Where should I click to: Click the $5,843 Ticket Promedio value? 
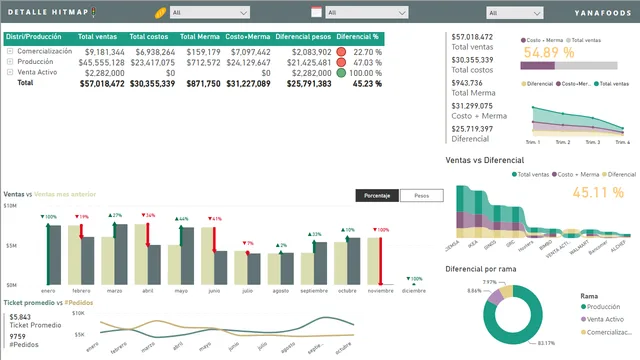(x=20, y=317)
